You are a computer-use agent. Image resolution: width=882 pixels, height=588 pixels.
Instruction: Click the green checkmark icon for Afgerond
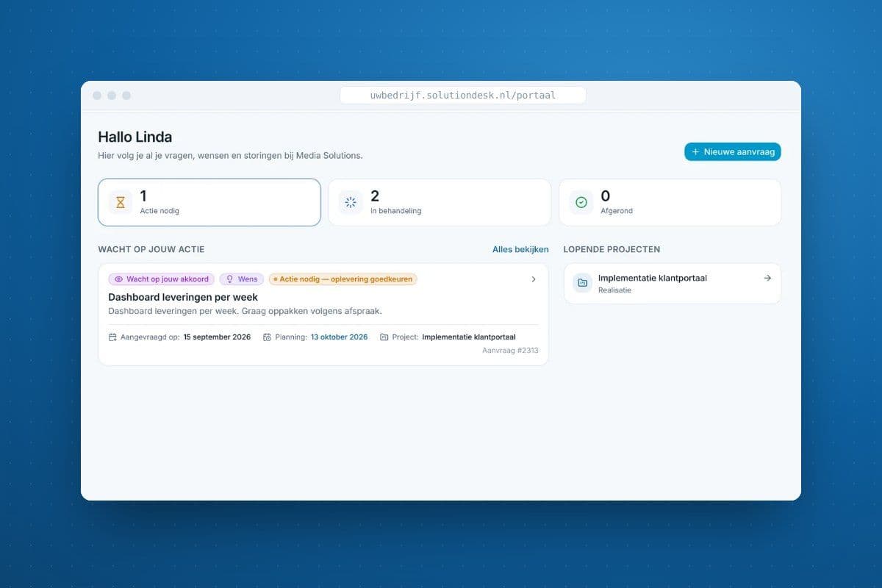point(581,202)
